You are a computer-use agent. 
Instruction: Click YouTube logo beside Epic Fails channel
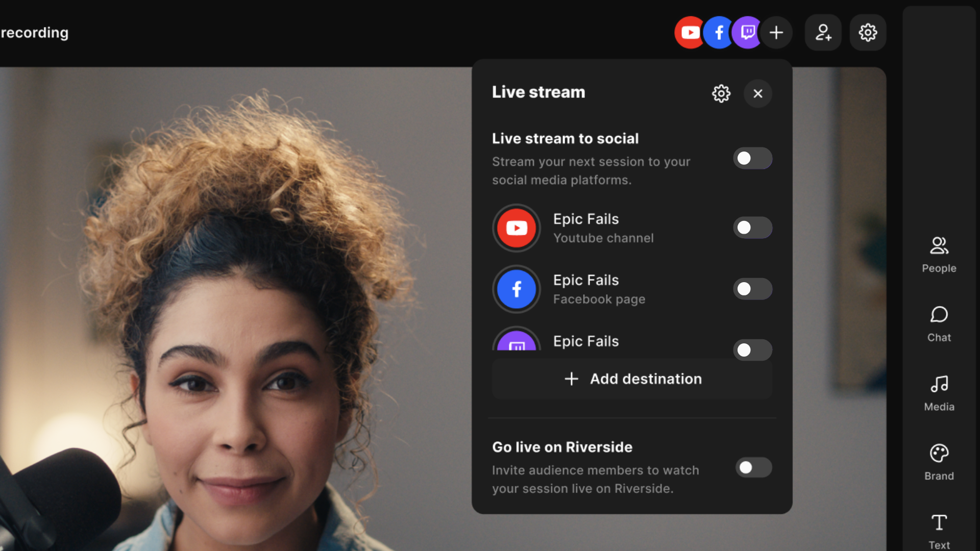coord(517,228)
